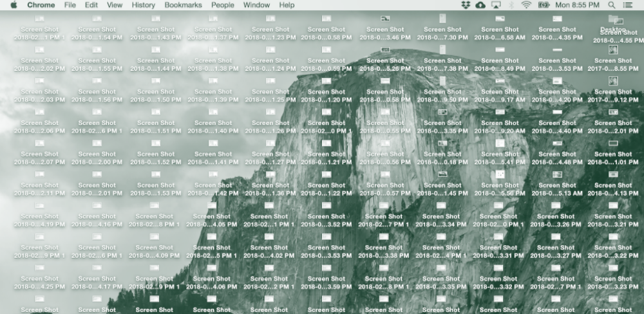Open the Apple logo menu
Screen dimensions: 644x314
coord(14,5)
